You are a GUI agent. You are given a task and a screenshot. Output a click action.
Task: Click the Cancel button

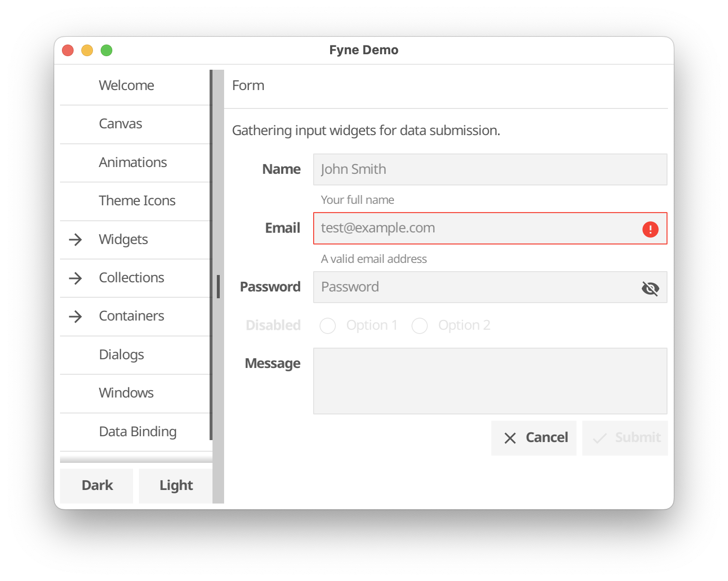coord(534,438)
